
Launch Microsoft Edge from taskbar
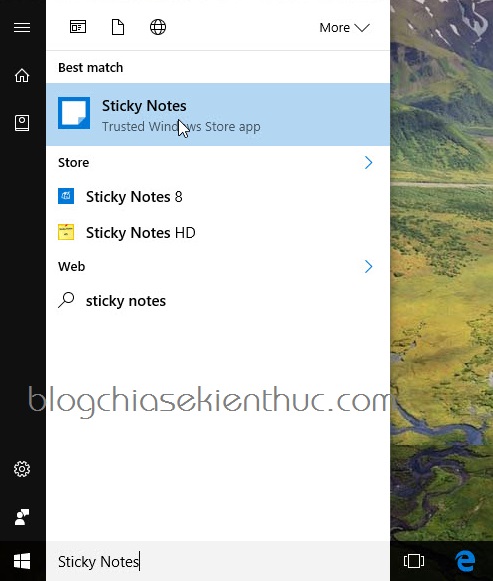click(x=465, y=561)
